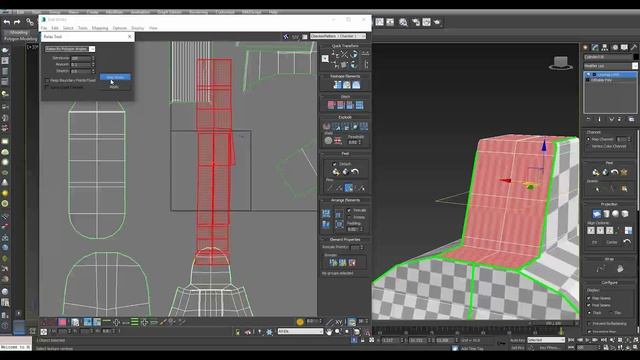
Task: Toggle Peel Seams display checkbox
Action: (589, 305)
